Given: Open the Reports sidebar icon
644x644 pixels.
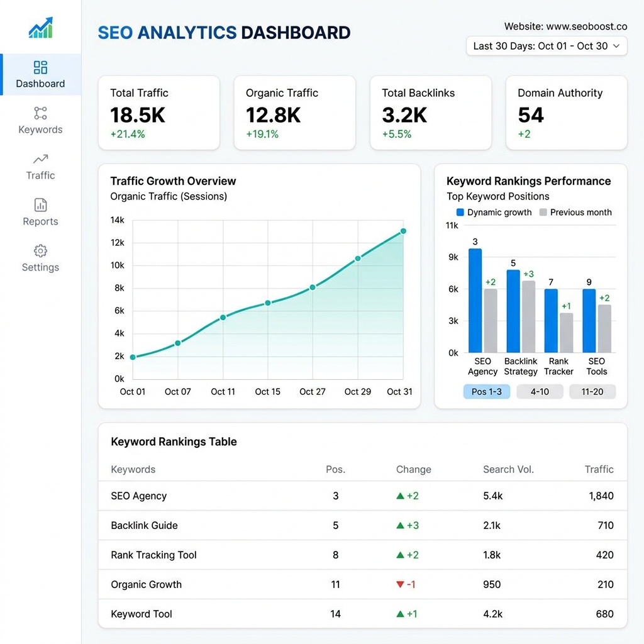Looking at the screenshot, I should 40,204.
